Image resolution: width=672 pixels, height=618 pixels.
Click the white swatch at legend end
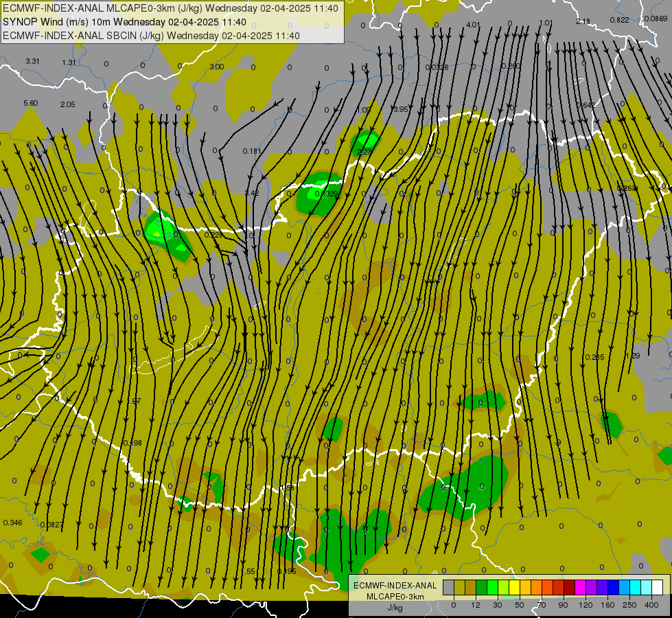[x=657, y=587]
